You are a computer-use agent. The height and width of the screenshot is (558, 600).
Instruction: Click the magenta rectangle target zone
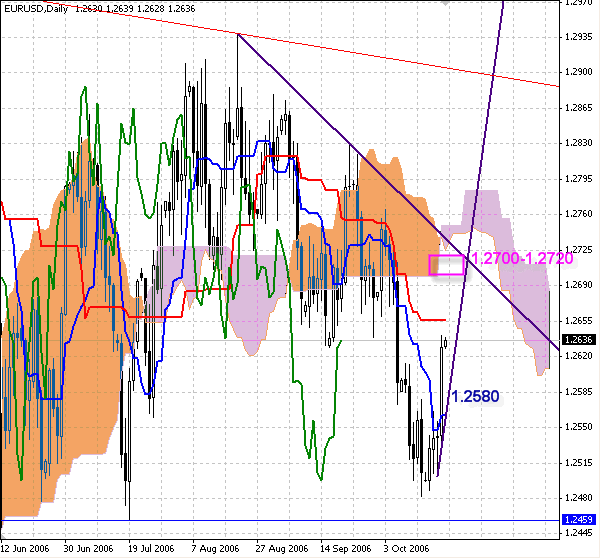pos(447,265)
